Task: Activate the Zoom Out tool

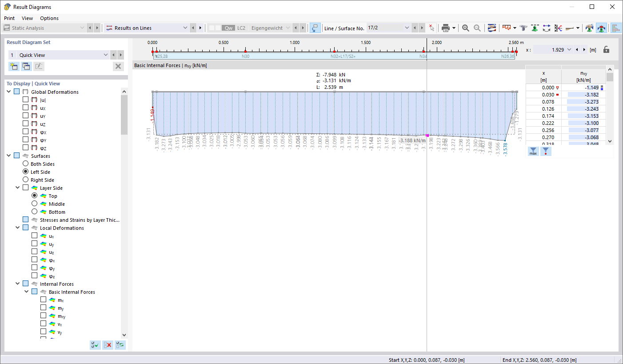Action: (x=476, y=28)
